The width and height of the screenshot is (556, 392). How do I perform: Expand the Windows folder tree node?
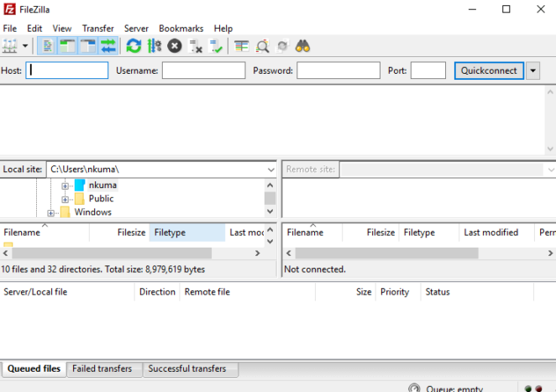[50, 213]
